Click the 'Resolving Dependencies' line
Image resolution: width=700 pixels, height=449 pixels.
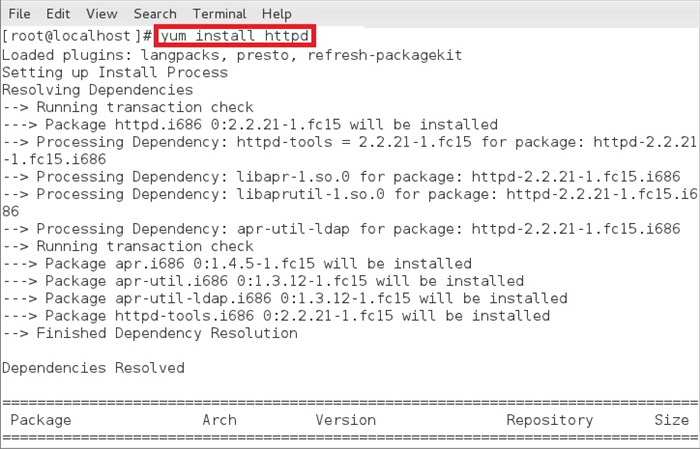[x=97, y=90]
